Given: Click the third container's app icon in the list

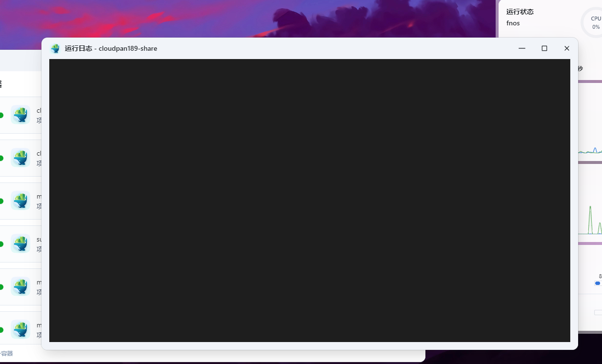Looking at the screenshot, I should [x=20, y=200].
